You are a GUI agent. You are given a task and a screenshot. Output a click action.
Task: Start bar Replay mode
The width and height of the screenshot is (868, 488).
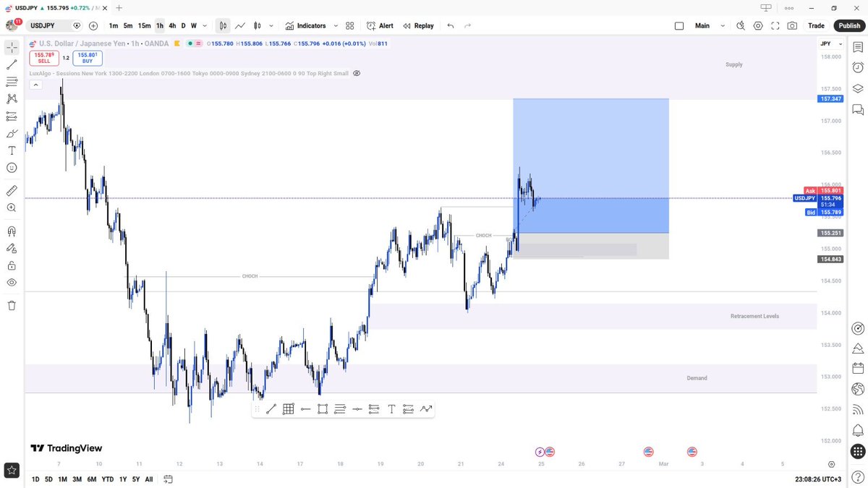tap(418, 25)
